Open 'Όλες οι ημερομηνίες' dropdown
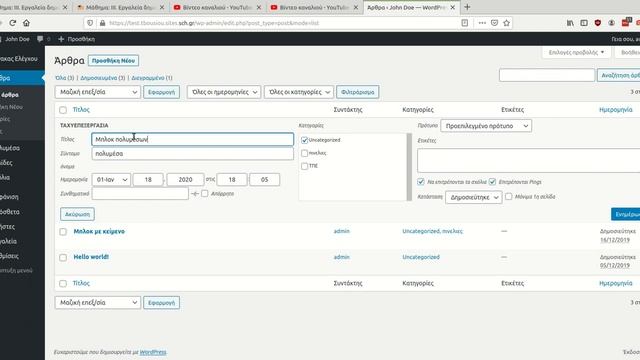The image size is (640, 360). (224, 92)
